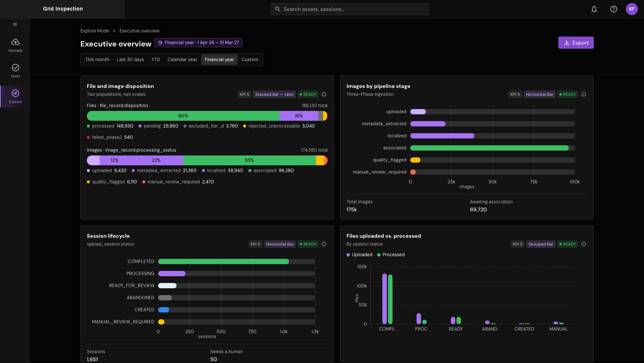This screenshot has height=363, width=644.
Task: Click the calendar icon in date chip
Action: [160, 43]
